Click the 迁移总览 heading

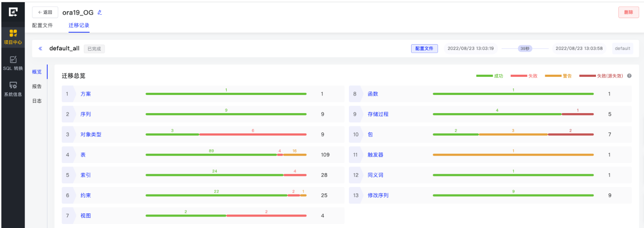[x=74, y=76]
